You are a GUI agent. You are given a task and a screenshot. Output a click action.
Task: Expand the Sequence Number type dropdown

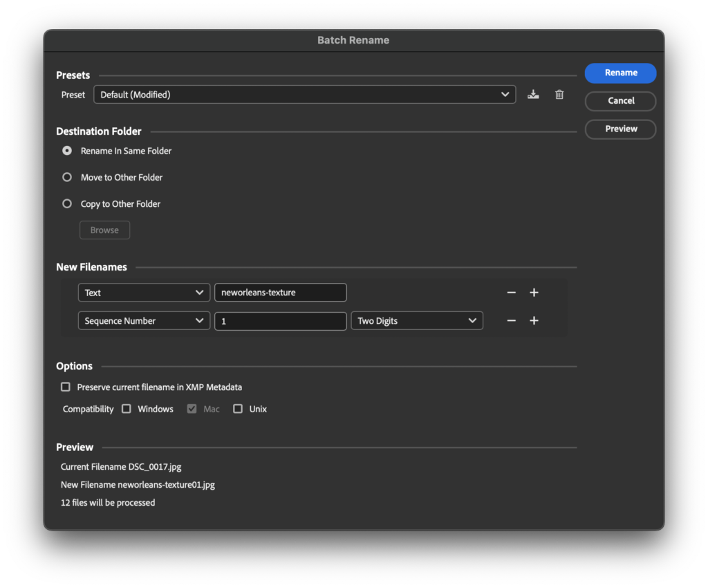click(x=144, y=321)
